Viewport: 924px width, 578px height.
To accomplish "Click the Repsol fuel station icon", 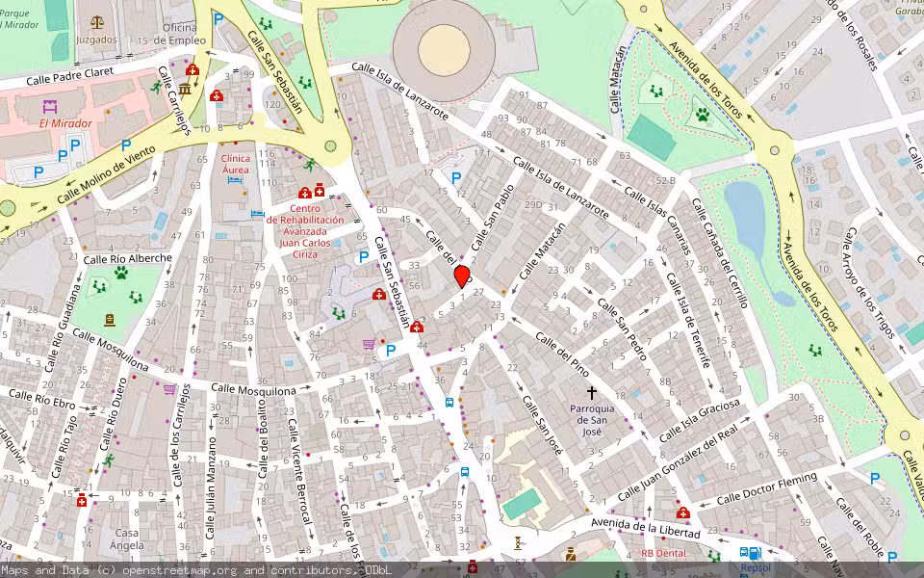I will pos(755,554).
